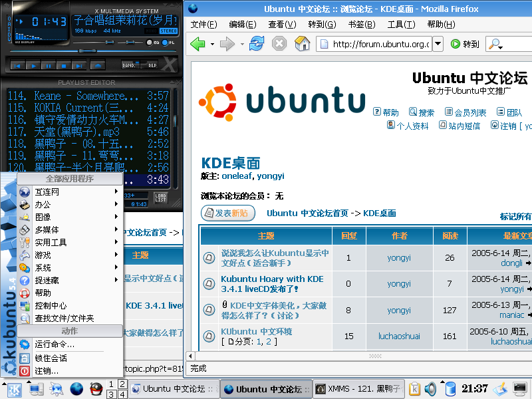Expand the 系统 System submenu

pos(70,268)
